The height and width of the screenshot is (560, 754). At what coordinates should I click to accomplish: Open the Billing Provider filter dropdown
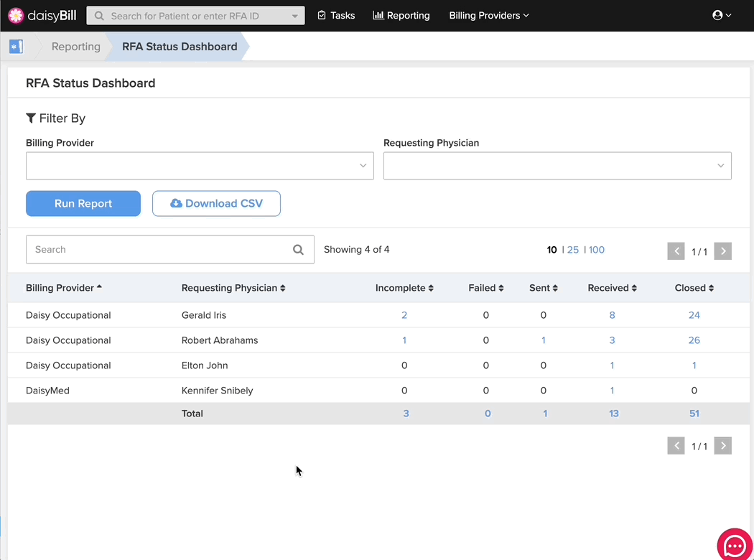point(200,166)
